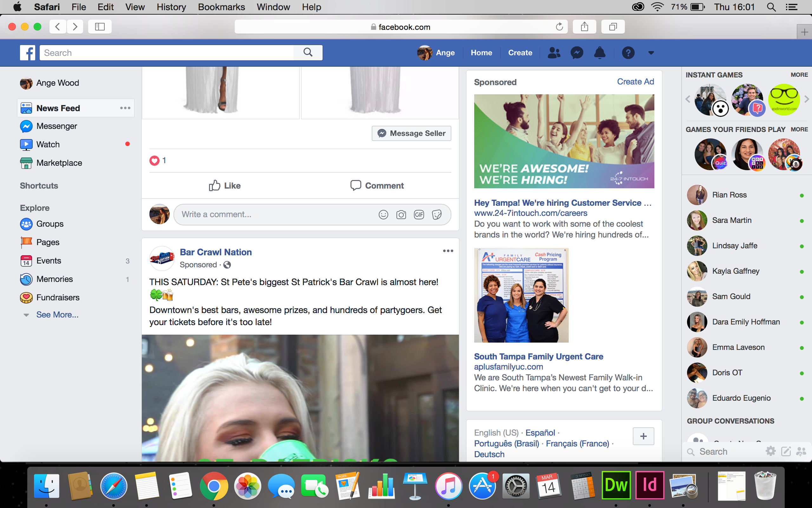Open account menu dropdown arrow in header
Image resolution: width=812 pixels, height=508 pixels.
pos(651,53)
